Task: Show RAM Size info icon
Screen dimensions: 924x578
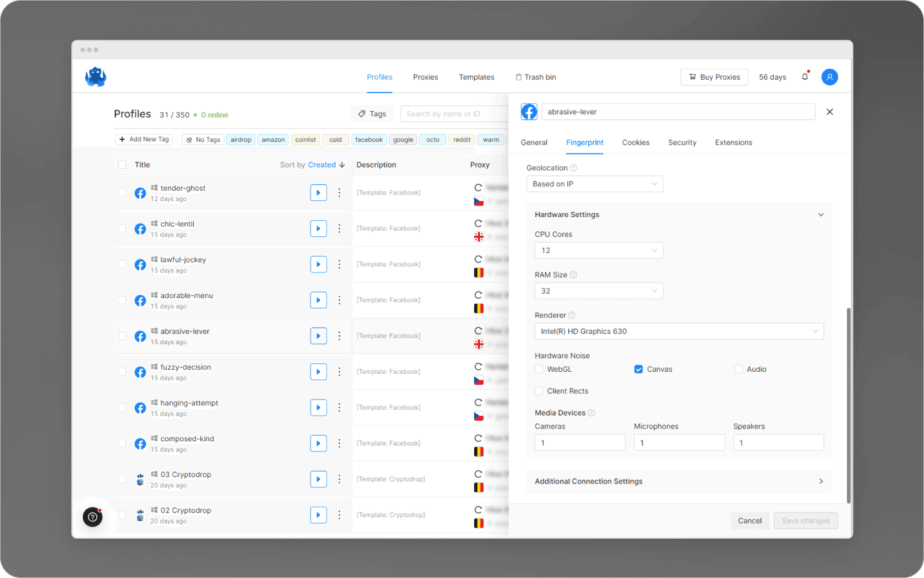Action: click(x=573, y=275)
